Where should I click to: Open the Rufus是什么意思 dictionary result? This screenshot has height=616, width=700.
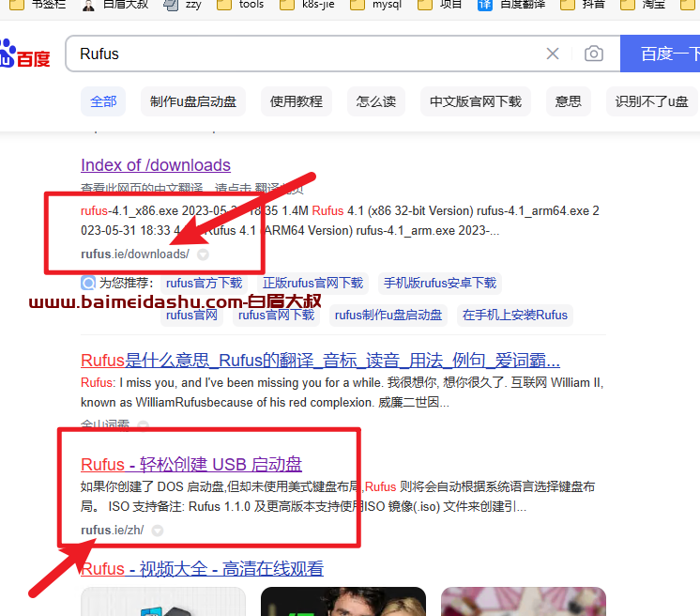[320, 361]
